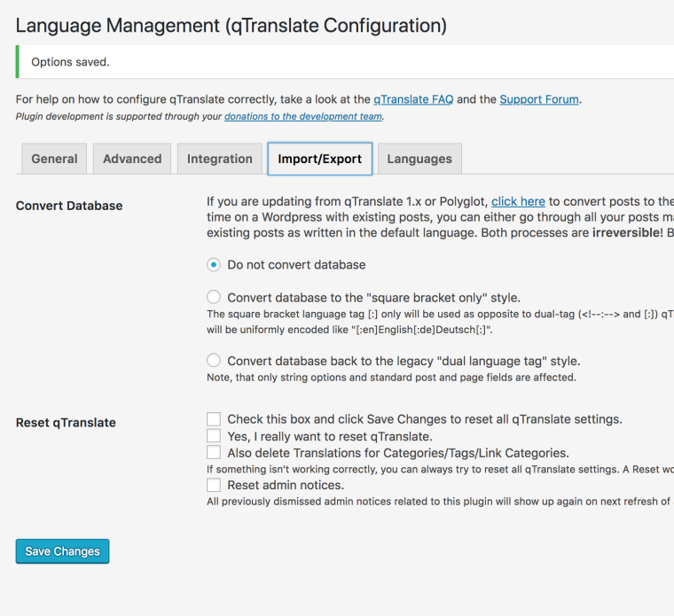Switch to the Advanced tab
The width and height of the screenshot is (674, 616).
tap(132, 159)
